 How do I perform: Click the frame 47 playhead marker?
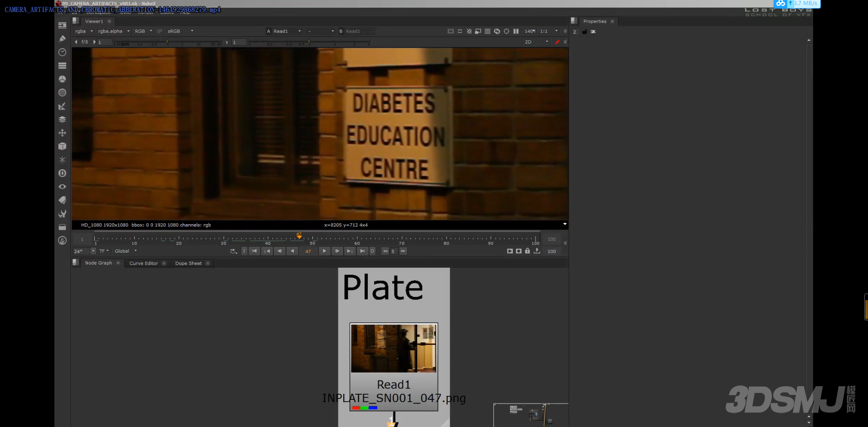pyautogui.click(x=299, y=236)
